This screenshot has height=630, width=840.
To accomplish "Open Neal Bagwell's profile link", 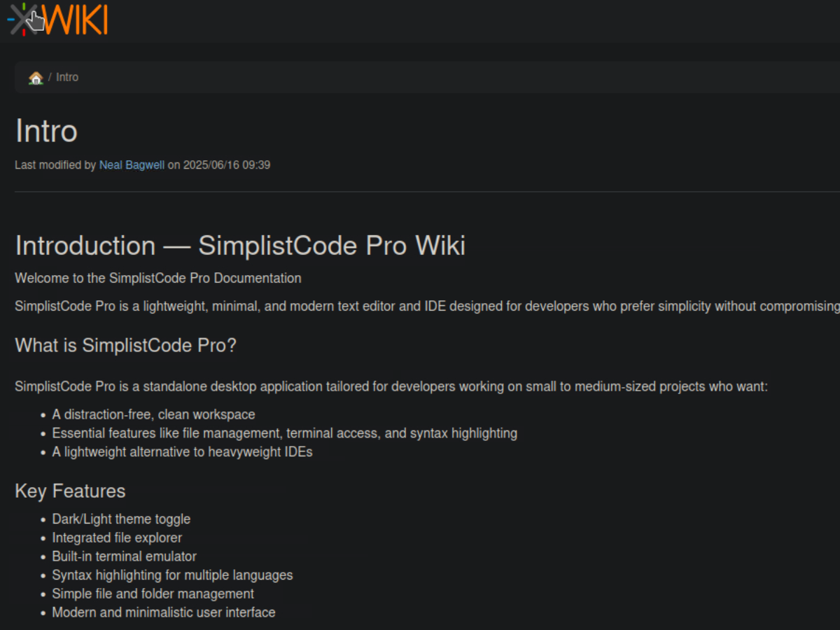I will (x=132, y=165).
